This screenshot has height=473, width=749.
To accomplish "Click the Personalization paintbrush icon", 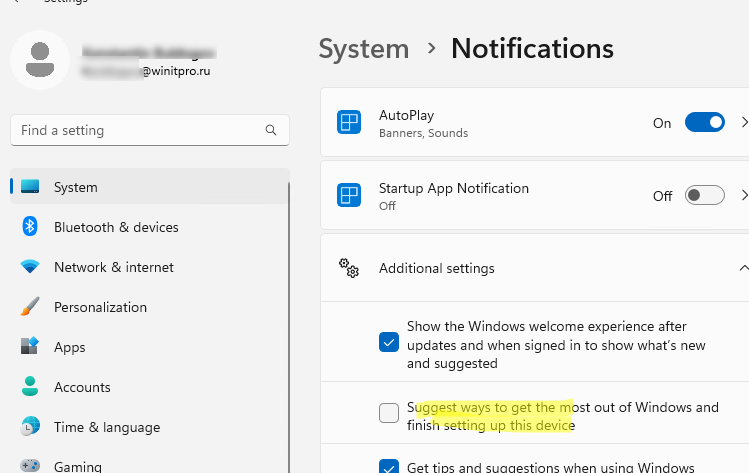I will 30,307.
